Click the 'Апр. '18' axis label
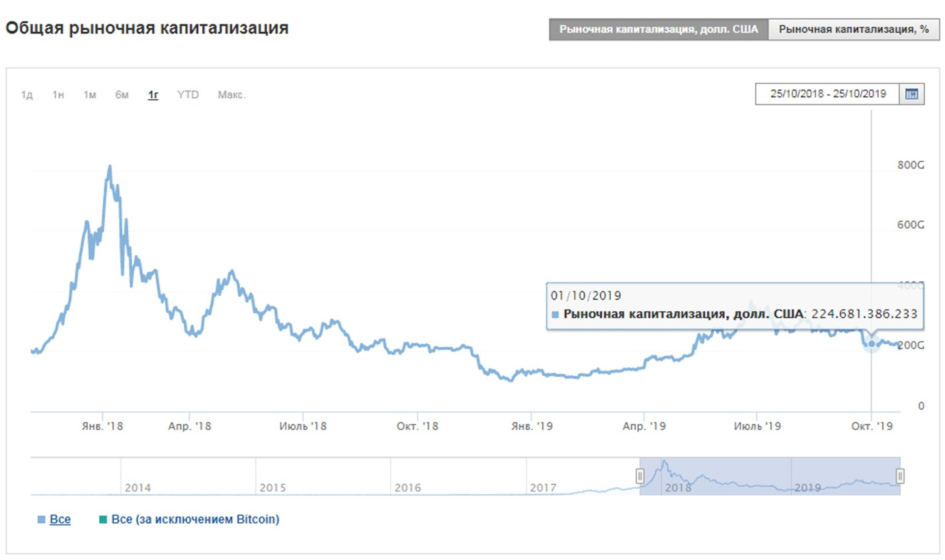The height and width of the screenshot is (560, 945). 190,426
